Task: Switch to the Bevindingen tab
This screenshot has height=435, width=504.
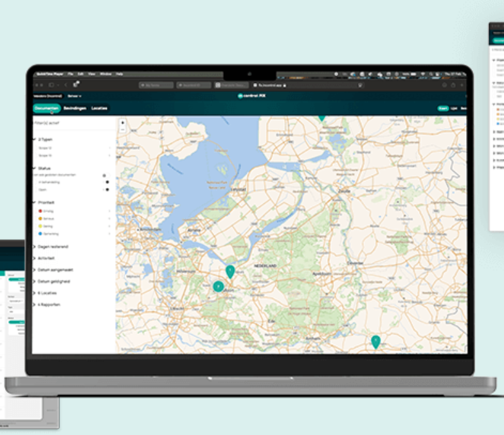Action: tap(75, 108)
